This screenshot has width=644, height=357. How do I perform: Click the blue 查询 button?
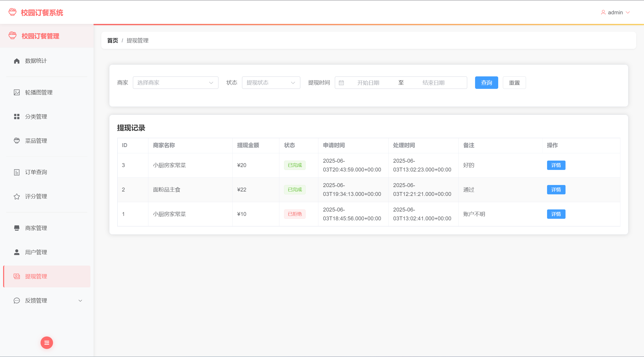486,83
